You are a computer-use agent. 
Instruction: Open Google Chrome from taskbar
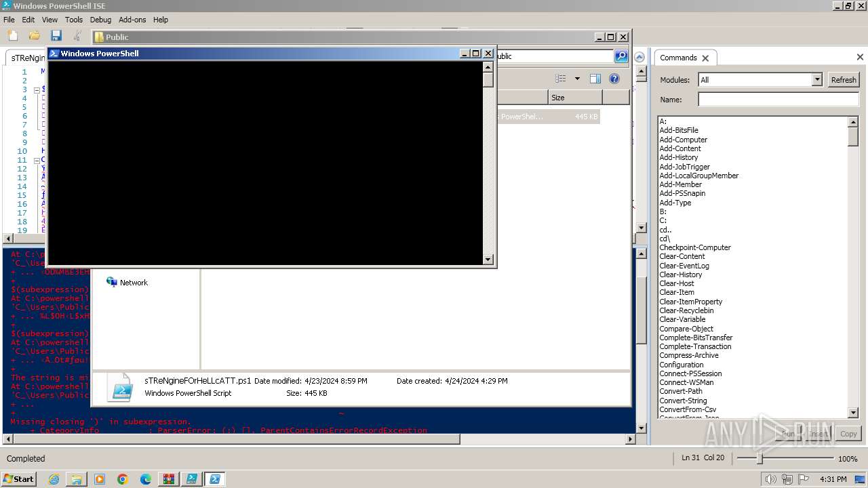point(123,479)
